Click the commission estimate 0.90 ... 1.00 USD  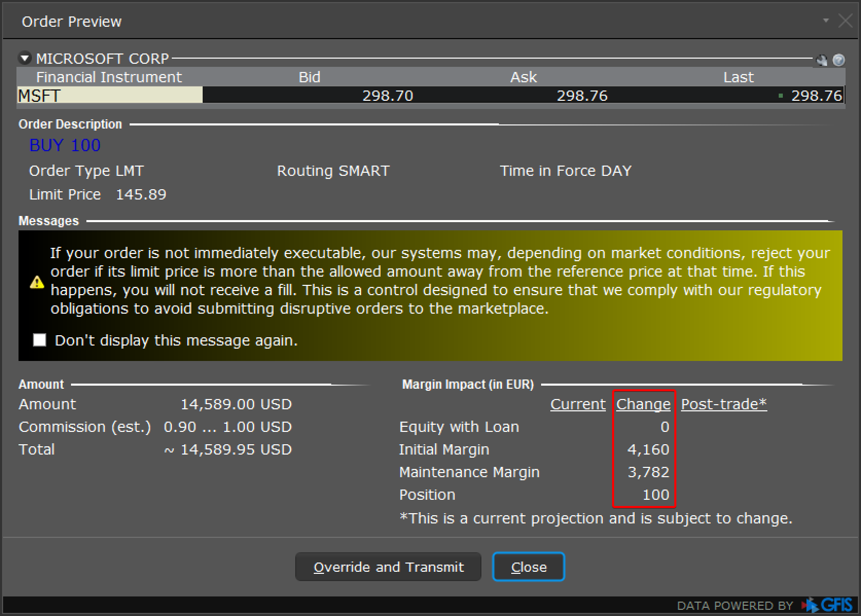(x=228, y=427)
